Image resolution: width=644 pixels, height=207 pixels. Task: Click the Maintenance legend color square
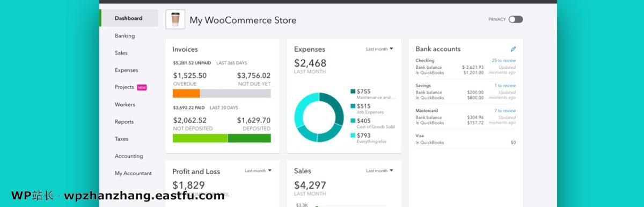tap(353, 91)
